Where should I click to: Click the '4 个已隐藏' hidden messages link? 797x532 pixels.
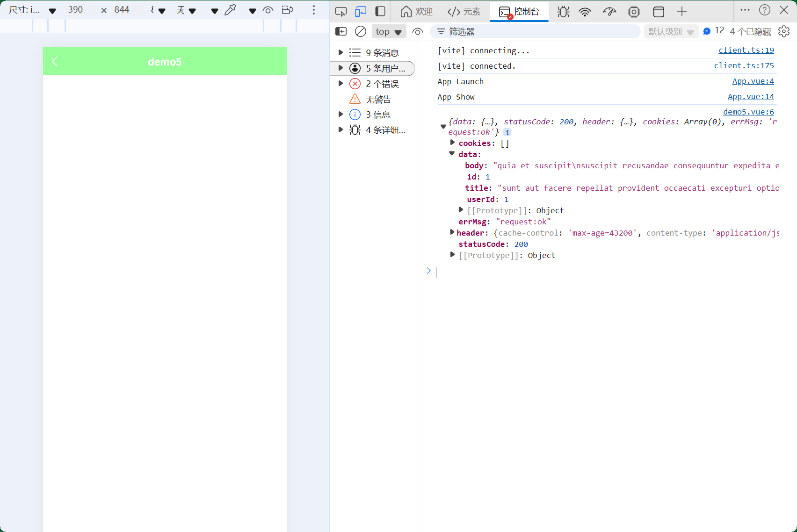point(751,31)
